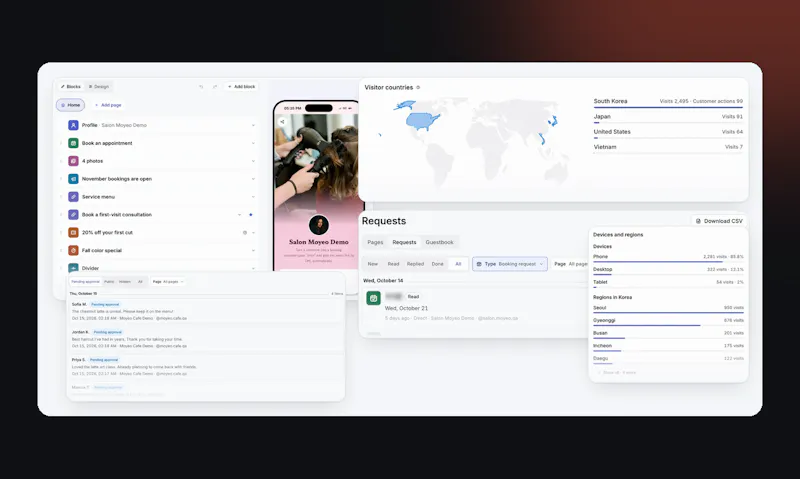Switch to the Blocks tab
Viewport: 800px width, 479px height.
point(70,87)
